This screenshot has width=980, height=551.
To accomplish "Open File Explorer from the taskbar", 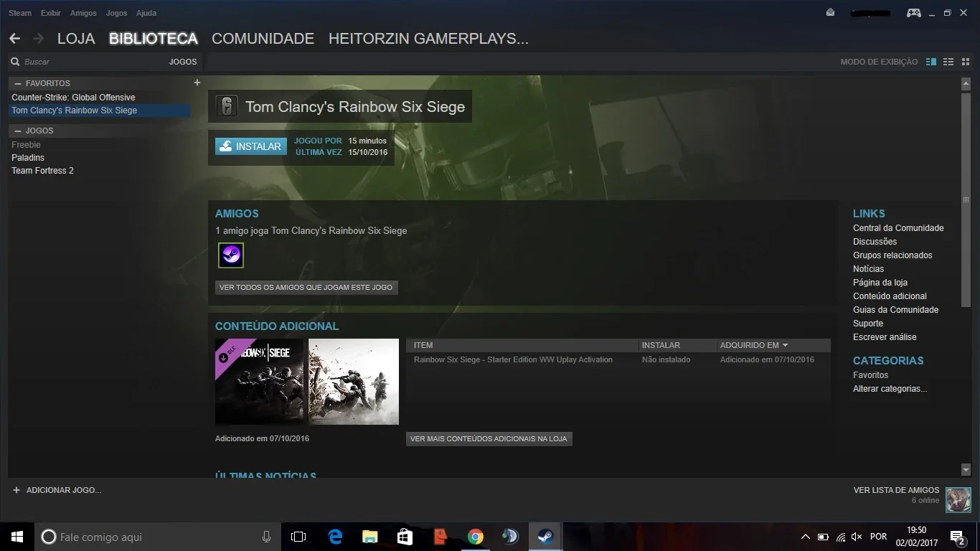I will pos(369,537).
